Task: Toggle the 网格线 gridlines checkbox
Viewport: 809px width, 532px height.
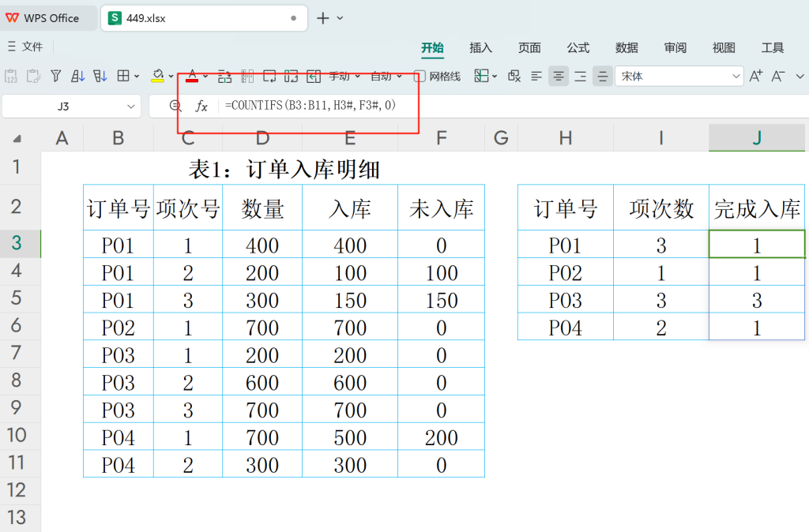Action: click(420, 77)
